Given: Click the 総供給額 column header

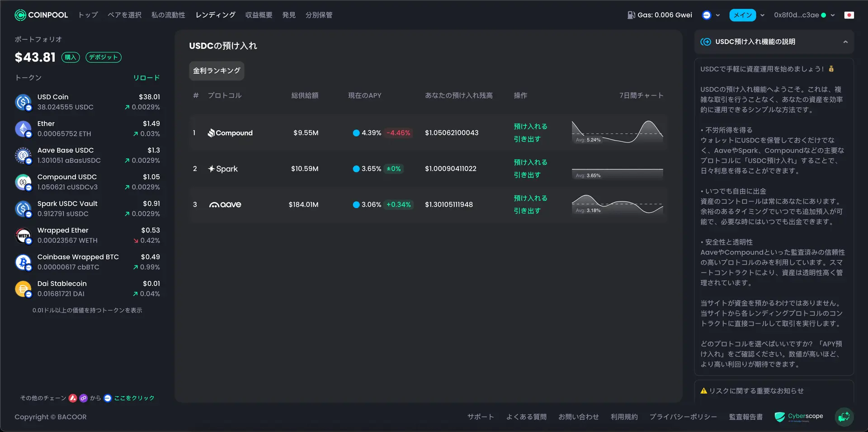Looking at the screenshot, I should [305, 95].
